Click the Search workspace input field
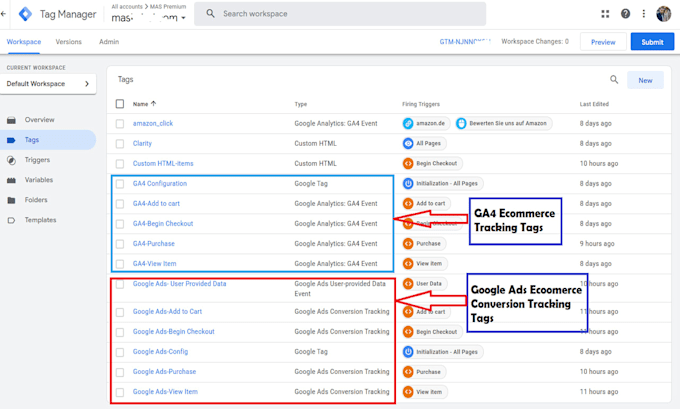This screenshot has width=680, height=409. (x=340, y=14)
